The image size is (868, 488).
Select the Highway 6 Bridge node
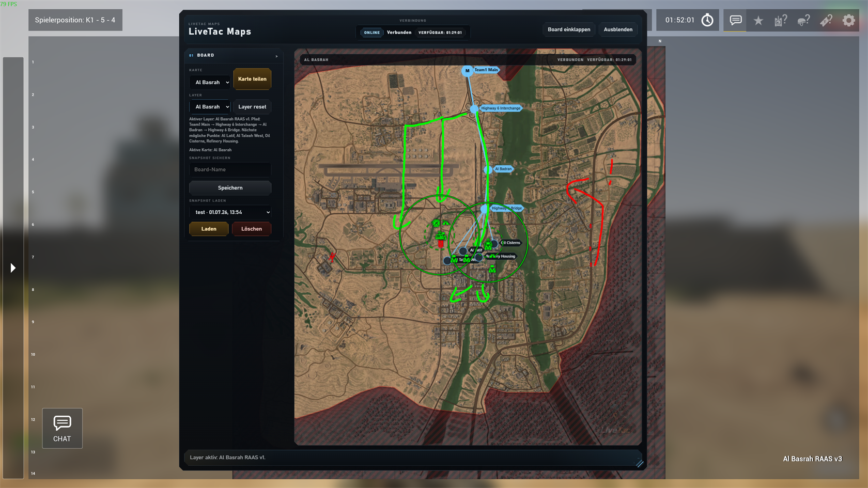pyautogui.click(x=484, y=209)
